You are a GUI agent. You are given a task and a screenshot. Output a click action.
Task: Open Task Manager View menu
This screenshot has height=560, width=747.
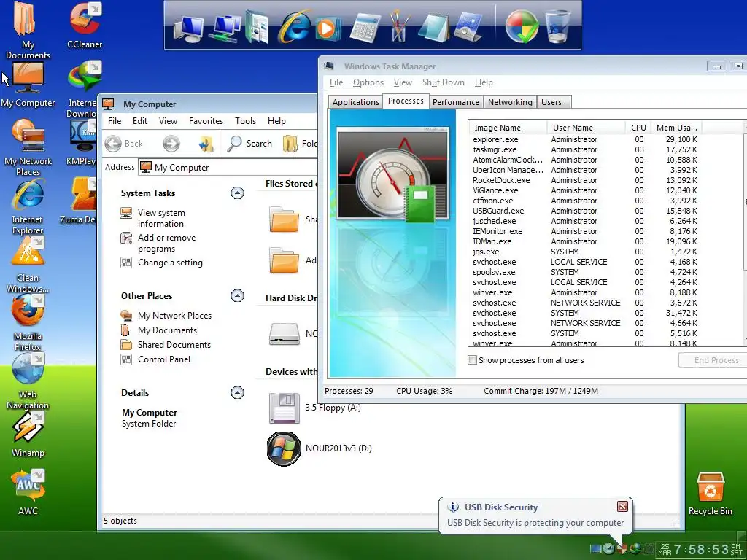[x=403, y=82]
